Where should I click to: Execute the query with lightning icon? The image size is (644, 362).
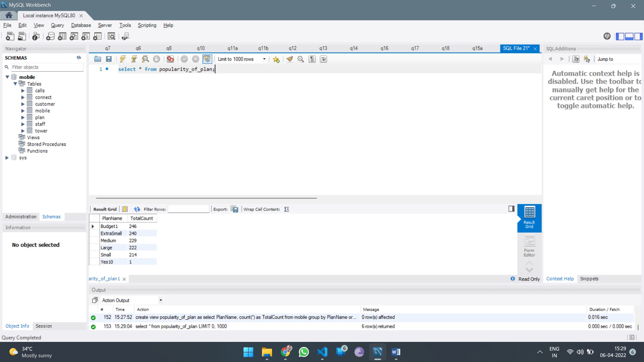pyautogui.click(x=123, y=59)
